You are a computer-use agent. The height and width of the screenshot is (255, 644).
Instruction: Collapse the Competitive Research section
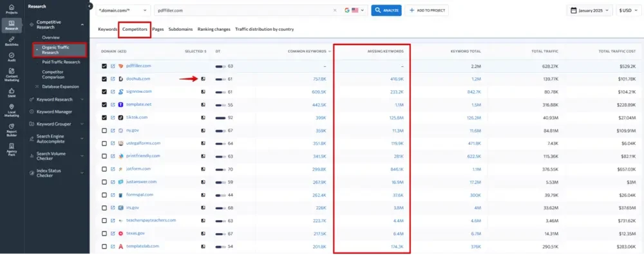click(82, 24)
